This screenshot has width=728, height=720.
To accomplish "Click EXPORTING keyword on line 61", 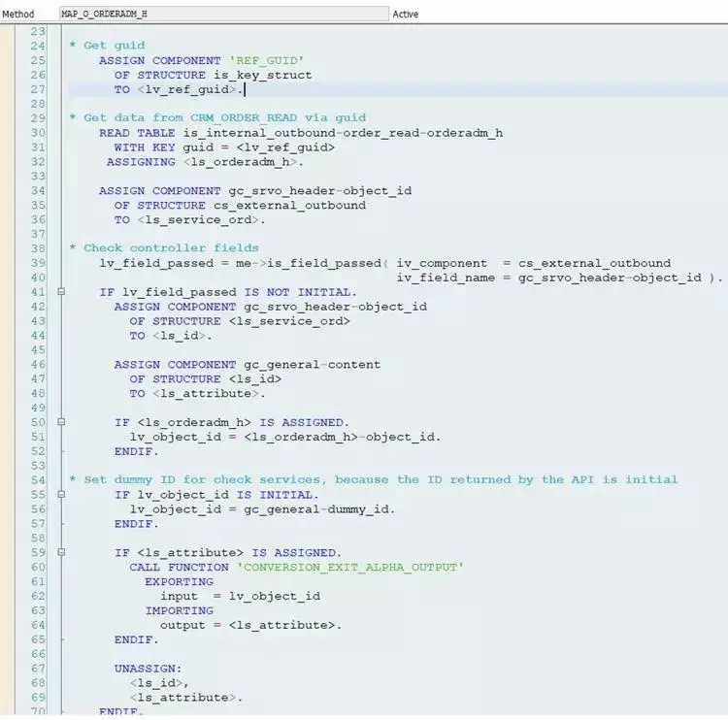I will (x=179, y=582).
